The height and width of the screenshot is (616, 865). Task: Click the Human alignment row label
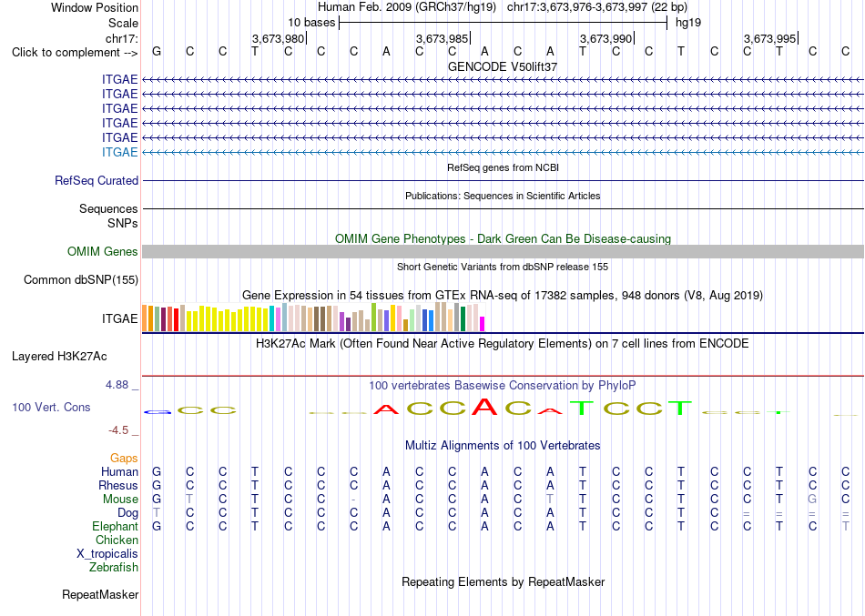click(x=119, y=471)
